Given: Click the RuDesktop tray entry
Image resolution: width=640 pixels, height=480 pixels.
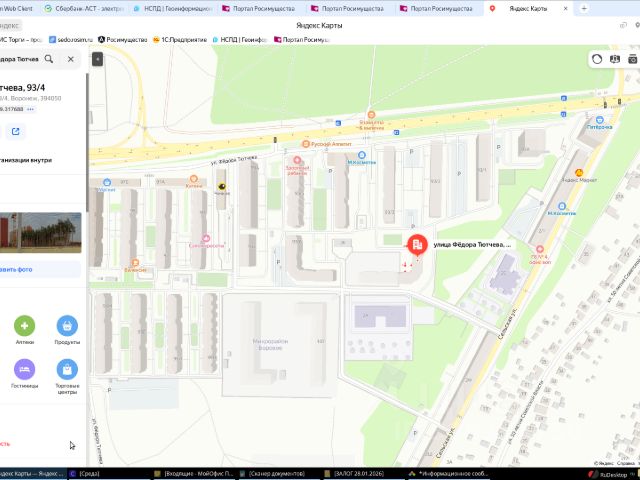Looking at the screenshot, I should coord(610,475).
